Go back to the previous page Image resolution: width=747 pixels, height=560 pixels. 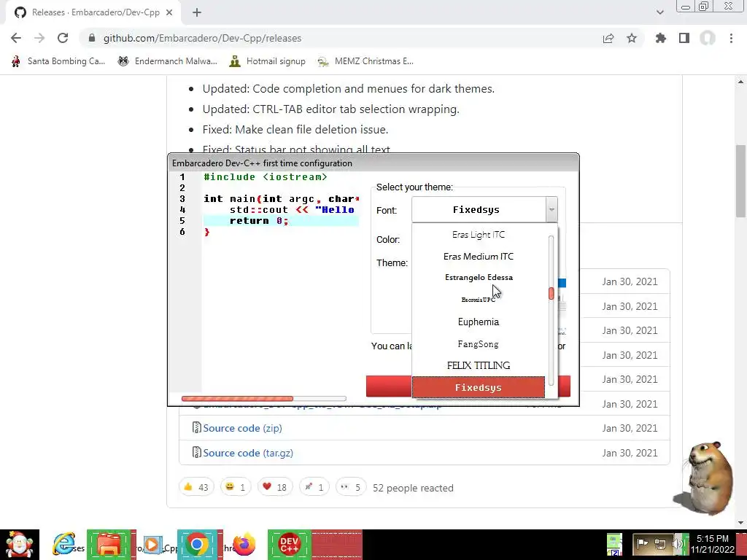[x=16, y=38]
